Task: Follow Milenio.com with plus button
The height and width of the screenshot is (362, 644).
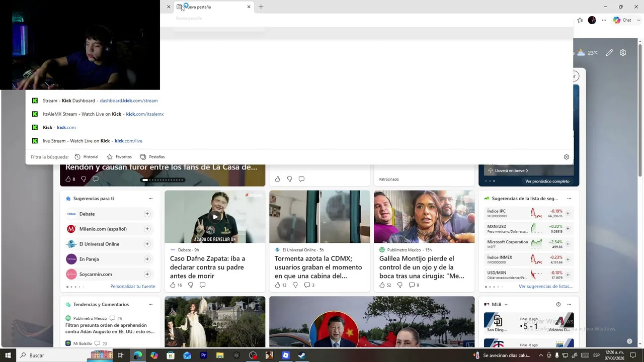Action: (147, 229)
